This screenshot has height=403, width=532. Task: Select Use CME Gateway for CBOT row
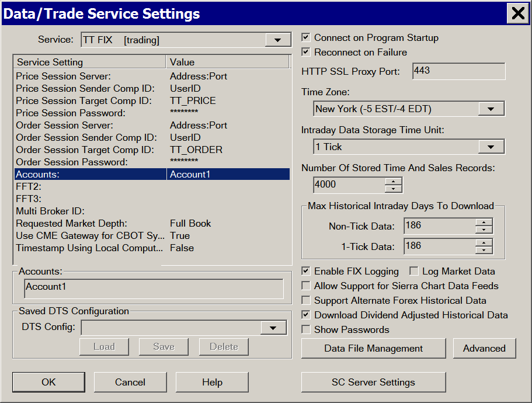152,236
